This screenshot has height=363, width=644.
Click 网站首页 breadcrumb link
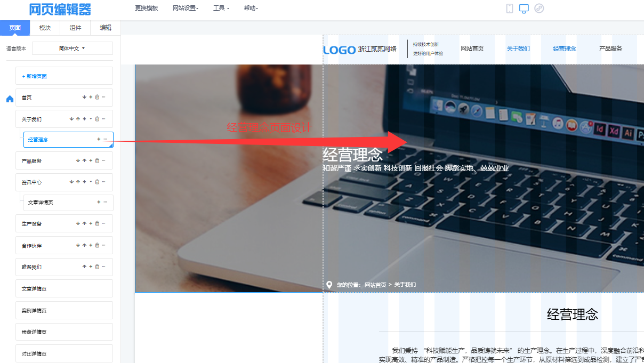375,285
